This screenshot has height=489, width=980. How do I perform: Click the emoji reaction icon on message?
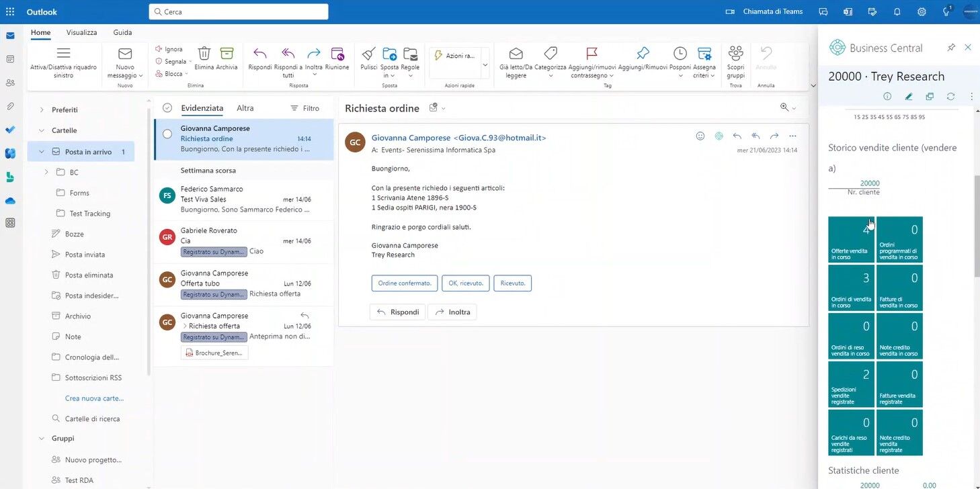click(700, 136)
